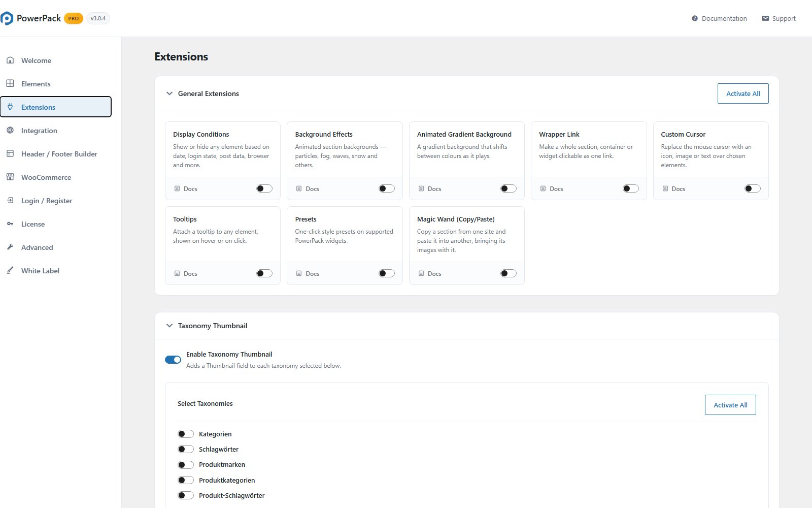The width and height of the screenshot is (812, 508).
Task: Click the Docs icon in Custom Cursor card
Action: [665, 188]
